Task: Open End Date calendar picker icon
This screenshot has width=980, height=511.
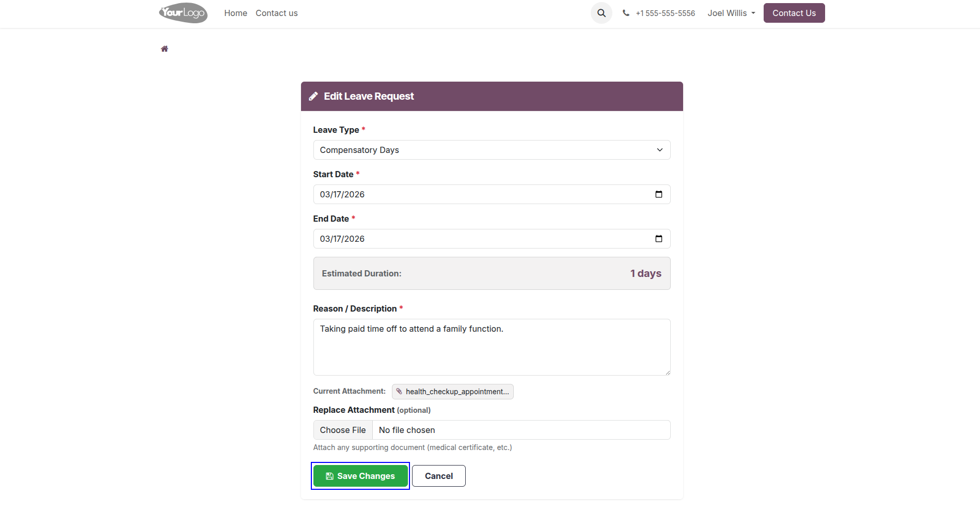Action: click(659, 239)
